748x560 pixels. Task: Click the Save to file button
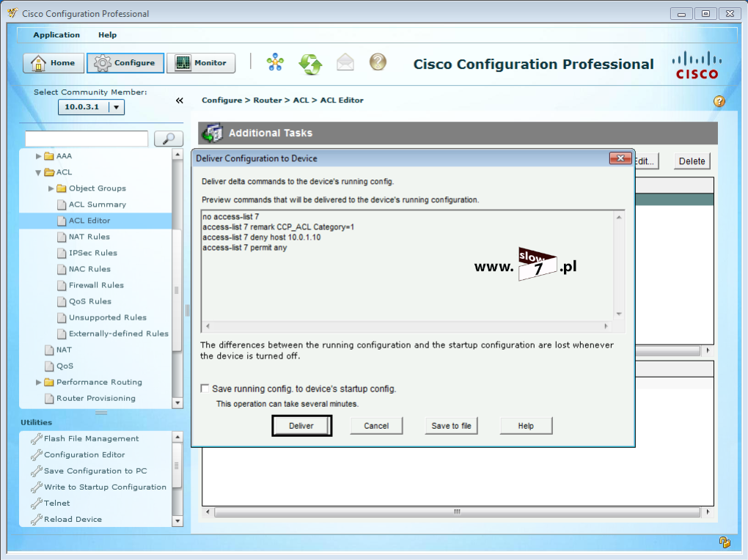click(x=451, y=426)
